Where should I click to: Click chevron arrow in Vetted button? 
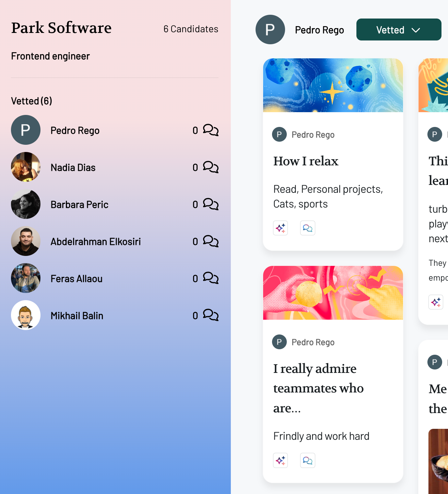click(x=416, y=30)
